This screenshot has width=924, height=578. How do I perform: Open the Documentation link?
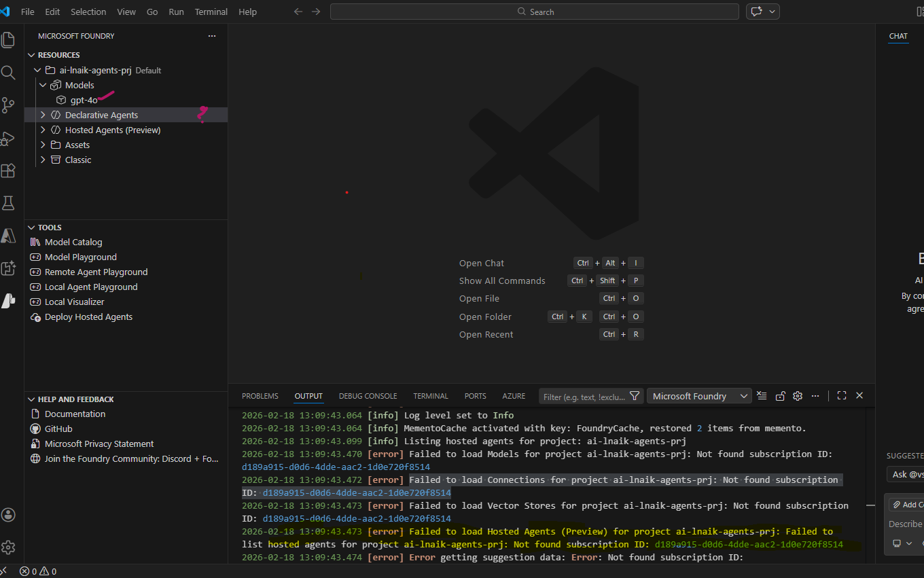coord(75,414)
